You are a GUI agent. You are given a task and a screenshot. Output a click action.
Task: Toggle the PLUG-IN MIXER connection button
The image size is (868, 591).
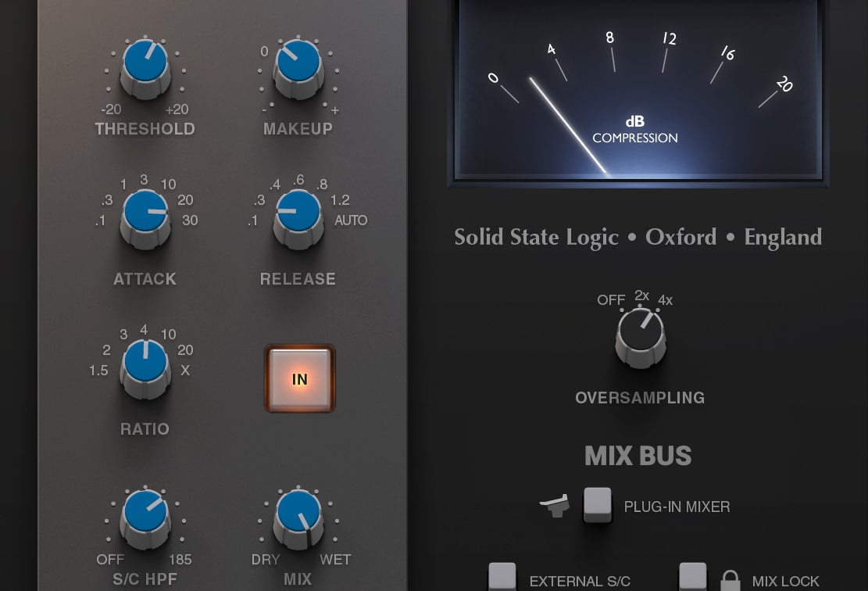[x=598, y=505]
